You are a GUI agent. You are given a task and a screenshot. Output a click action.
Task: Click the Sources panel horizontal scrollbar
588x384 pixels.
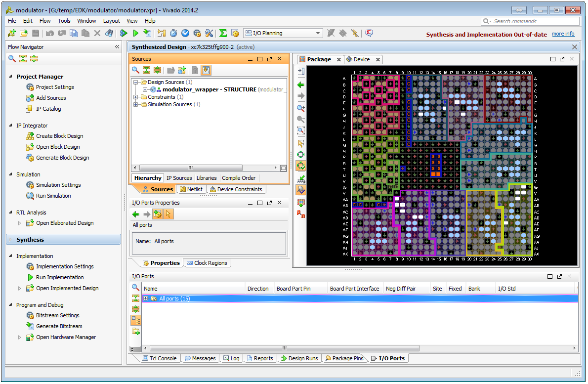click(x=191, y=168)
